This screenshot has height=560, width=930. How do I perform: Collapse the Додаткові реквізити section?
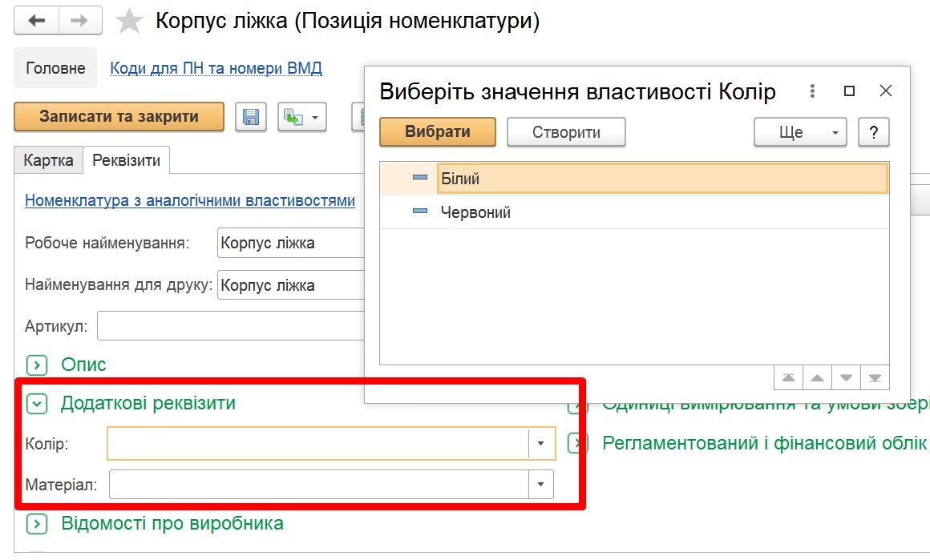pos(37,404)
